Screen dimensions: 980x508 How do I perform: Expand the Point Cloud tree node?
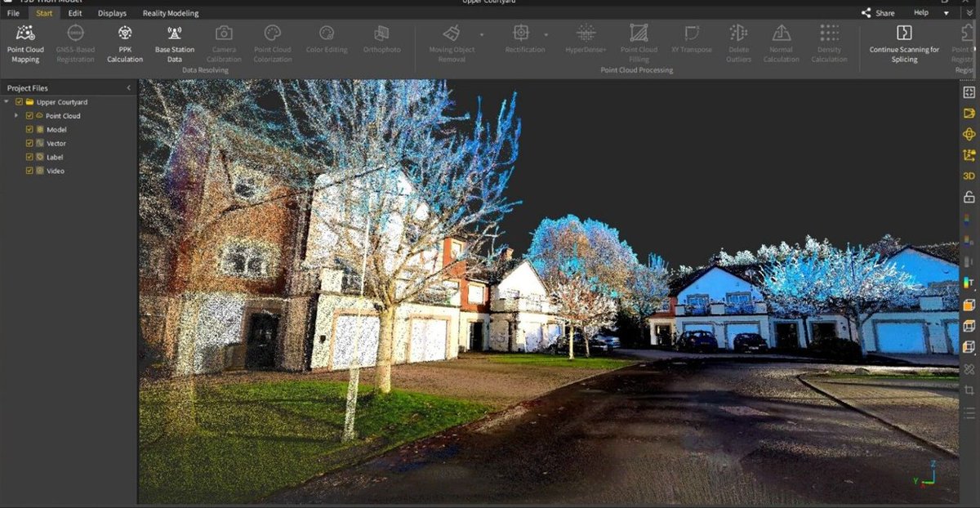click(x=16, y=116)
